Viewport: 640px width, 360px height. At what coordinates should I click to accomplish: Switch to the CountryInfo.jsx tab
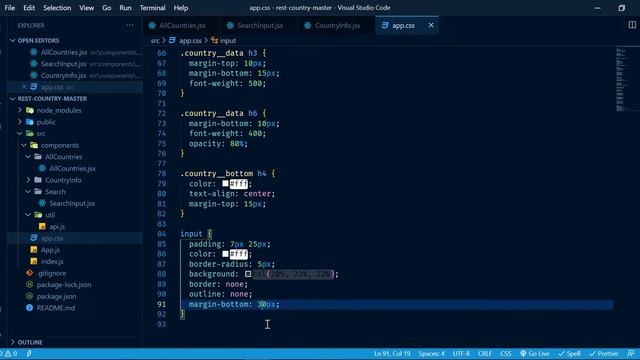click(x=337, y=25)
